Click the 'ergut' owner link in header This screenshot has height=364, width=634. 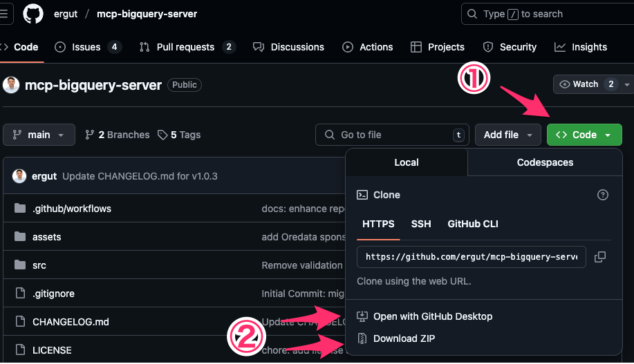tap(66, 14)
